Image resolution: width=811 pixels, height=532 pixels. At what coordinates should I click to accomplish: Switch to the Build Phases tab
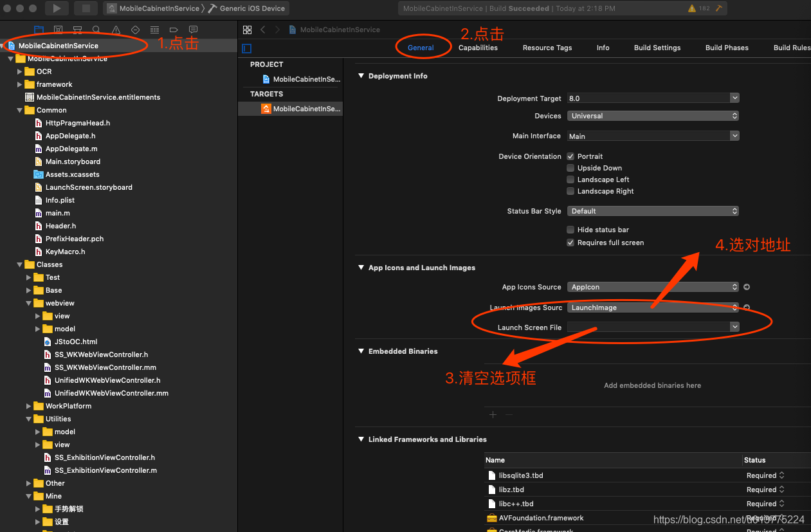(727, 48)
